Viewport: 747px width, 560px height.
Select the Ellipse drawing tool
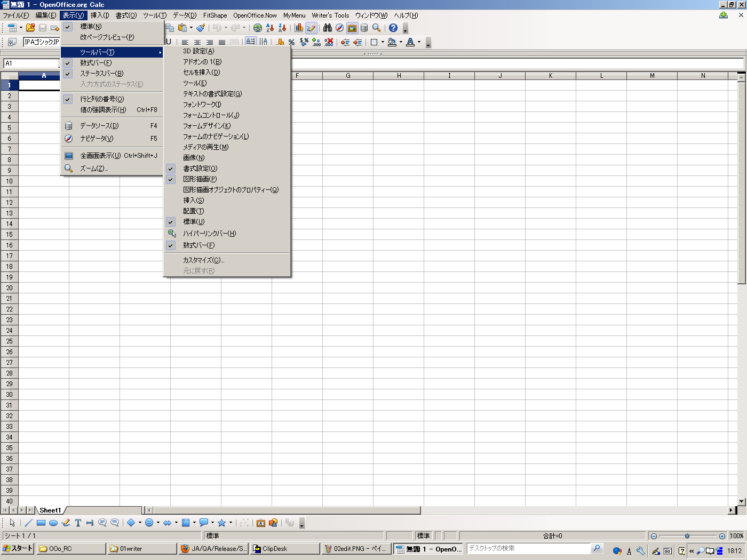53,523
